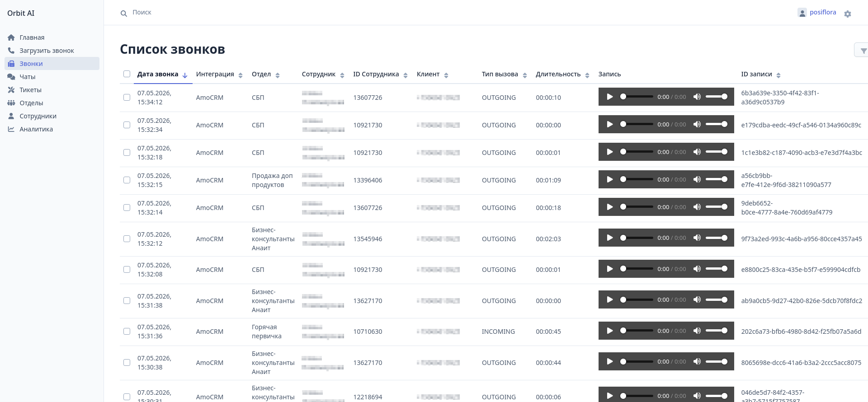Mute audio of 15:30:38 call
The width and height of the screenshot is (868, 402).
click(x=697, y=361)
